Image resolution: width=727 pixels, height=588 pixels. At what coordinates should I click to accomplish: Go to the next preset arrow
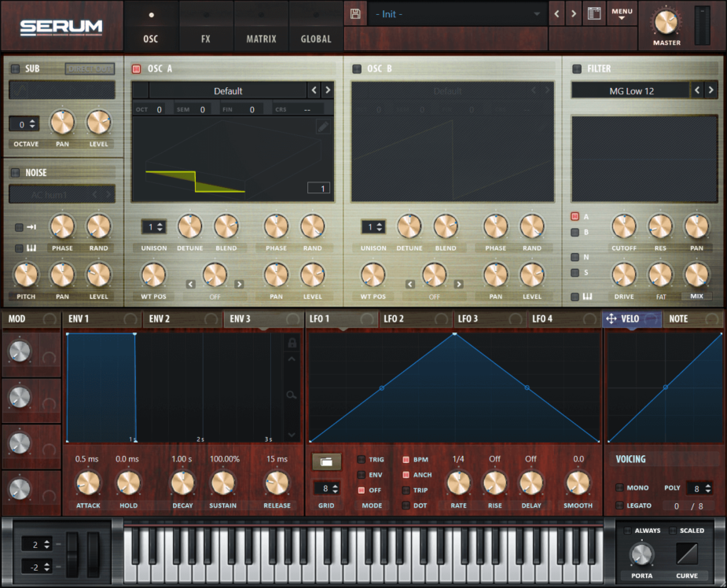574,14
